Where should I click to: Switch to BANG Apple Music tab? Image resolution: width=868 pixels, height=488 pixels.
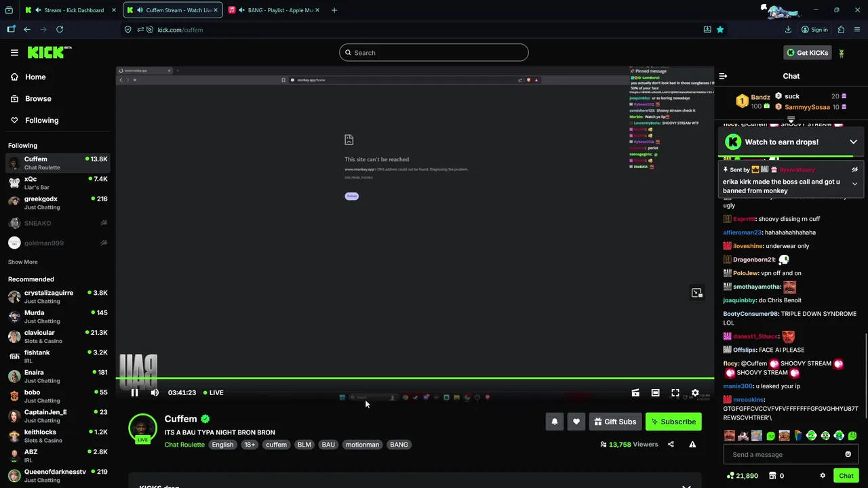point(275,10)
